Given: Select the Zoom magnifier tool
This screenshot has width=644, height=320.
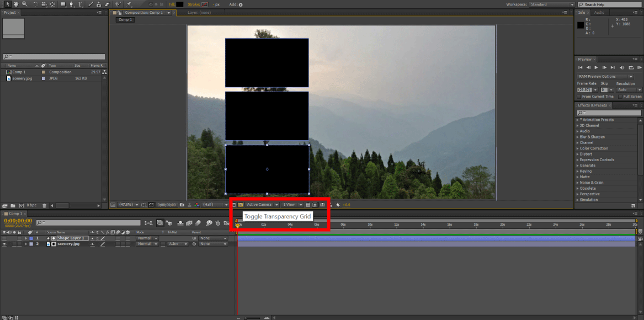Looking at the screenshot, I should tap(25, 4).
